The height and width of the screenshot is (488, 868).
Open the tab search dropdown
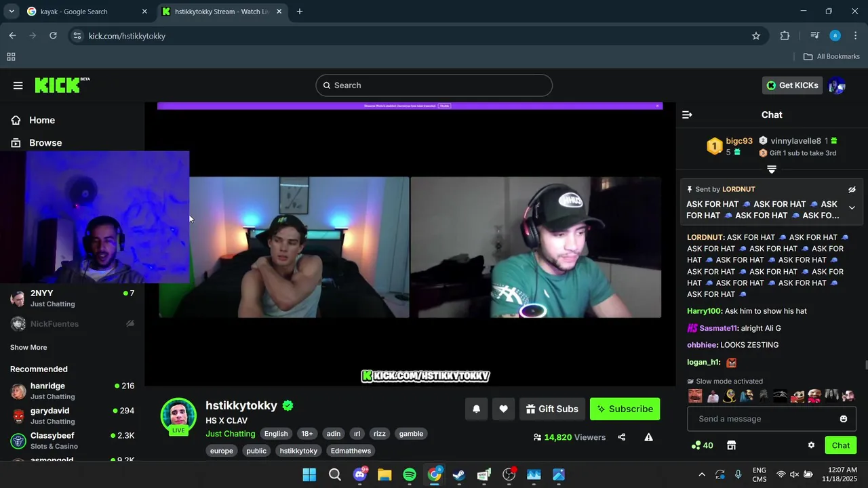pos(12,12)
